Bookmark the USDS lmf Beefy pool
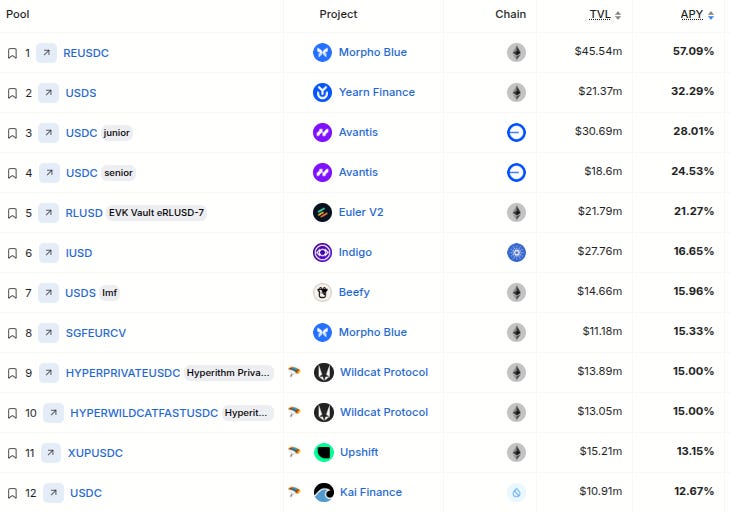The width and height of the screenshot is (730, 512). (13, 293)
